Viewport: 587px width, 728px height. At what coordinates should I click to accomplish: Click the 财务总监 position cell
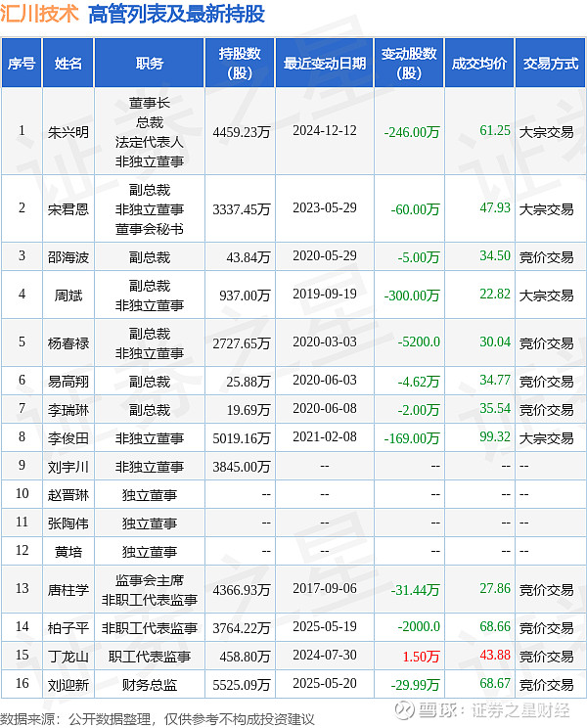[150, 685]
